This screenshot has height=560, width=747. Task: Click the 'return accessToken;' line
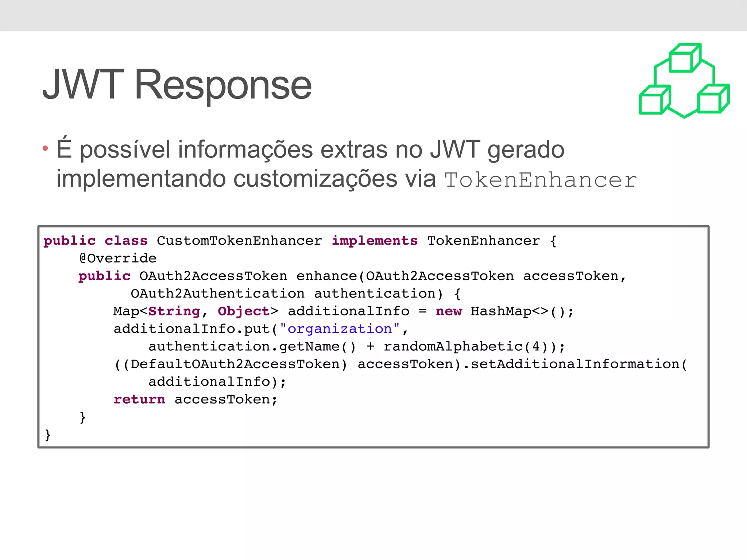pyautogui.click(x=196, y=399)
